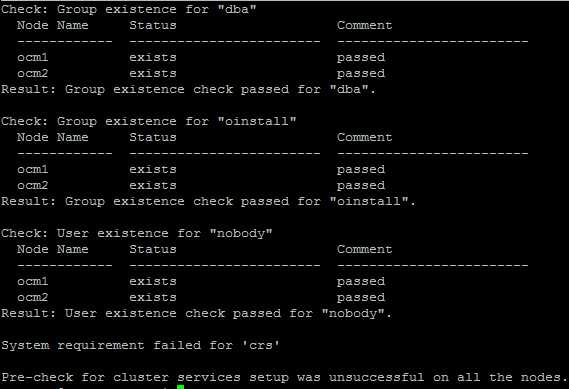The width and height of the screenshot is (569, 389).
Task: Click ocm2 in the dba group table
Action: (x=33, y=73)
